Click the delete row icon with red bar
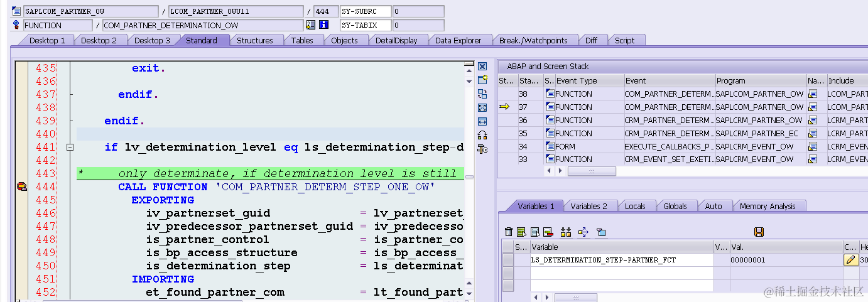 pos(548,232)
